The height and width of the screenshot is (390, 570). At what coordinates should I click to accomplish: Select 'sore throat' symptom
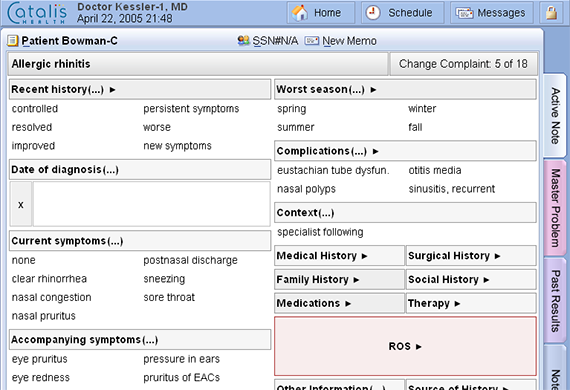169,297
